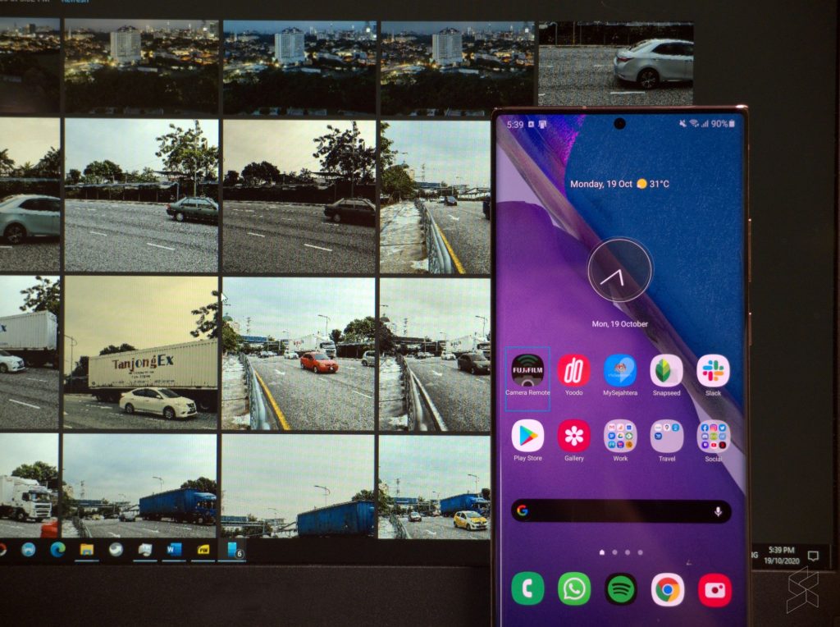Tap the 'Mon, 19 October' date text

(620, 323)
